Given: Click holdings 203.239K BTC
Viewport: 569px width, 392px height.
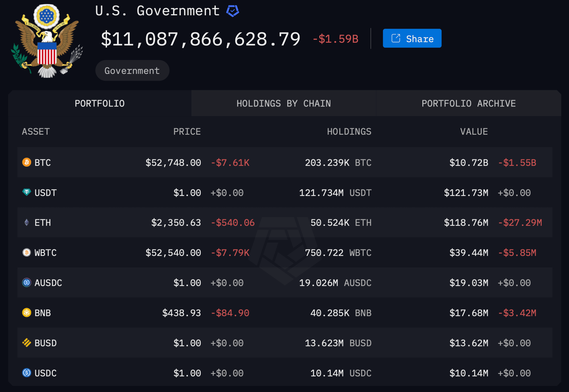Looking at the screenshot, I should [x=338, y=163].
